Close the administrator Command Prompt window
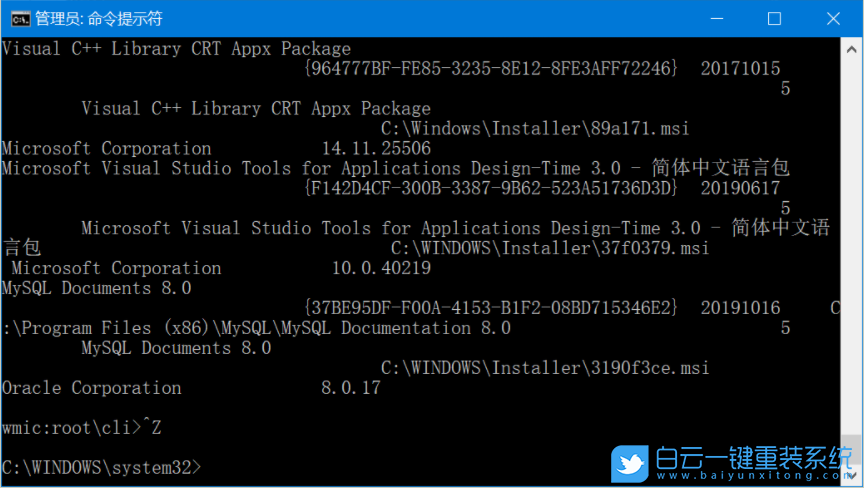 (x=832, y=18)
